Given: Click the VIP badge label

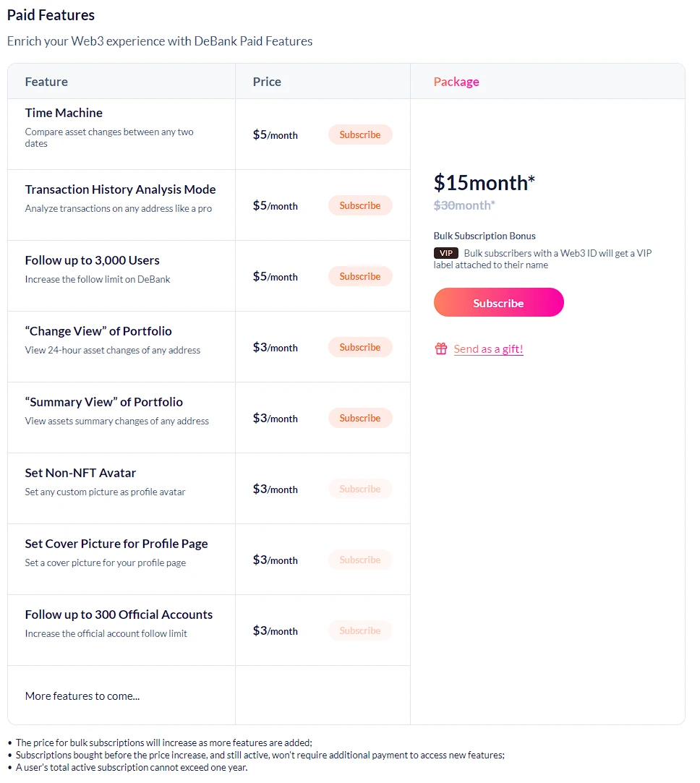Looking at the screenshot, I should (445, 253).
